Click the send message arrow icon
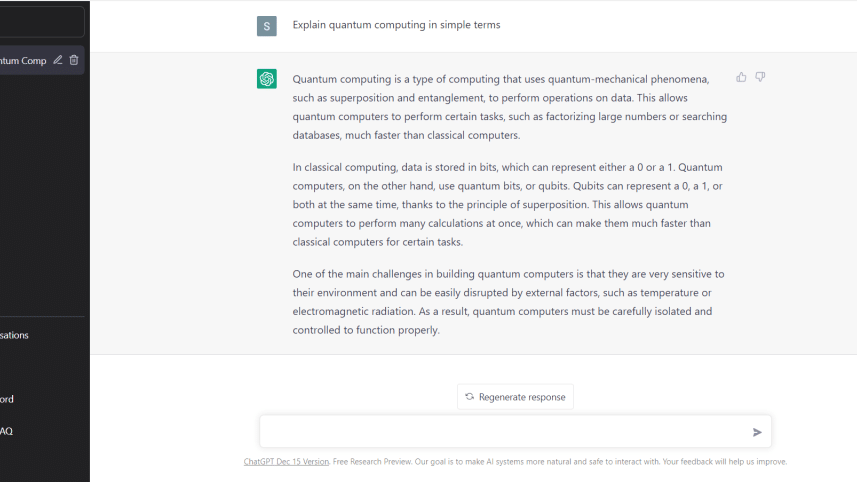 pyautogui.click(x=757, y=432)
